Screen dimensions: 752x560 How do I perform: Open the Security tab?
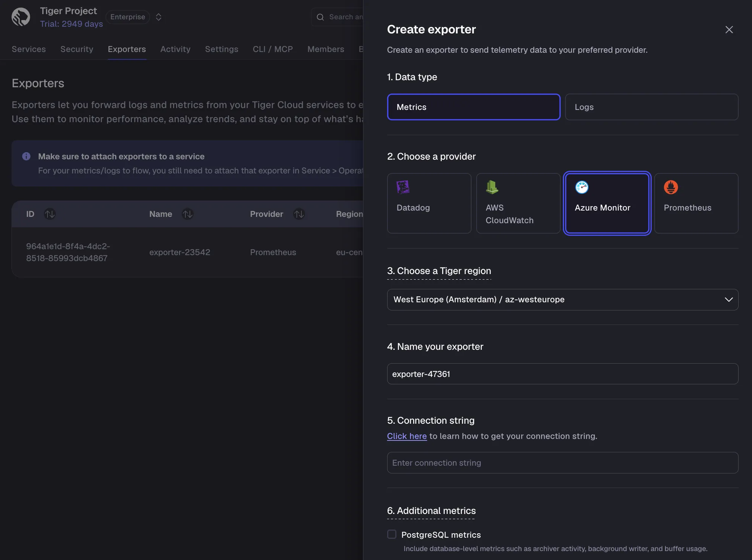[x=77, y=49]
